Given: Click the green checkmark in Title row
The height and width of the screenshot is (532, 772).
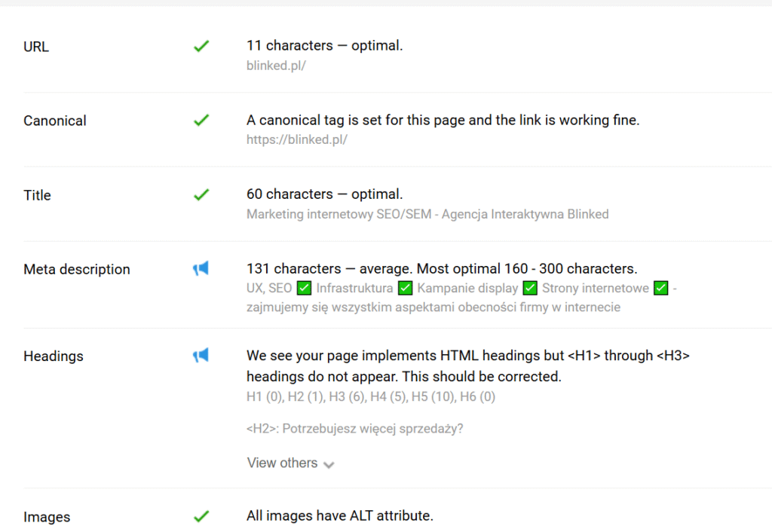Looking at the screenshot, I should pyautogui.click(x=201, y=194).
